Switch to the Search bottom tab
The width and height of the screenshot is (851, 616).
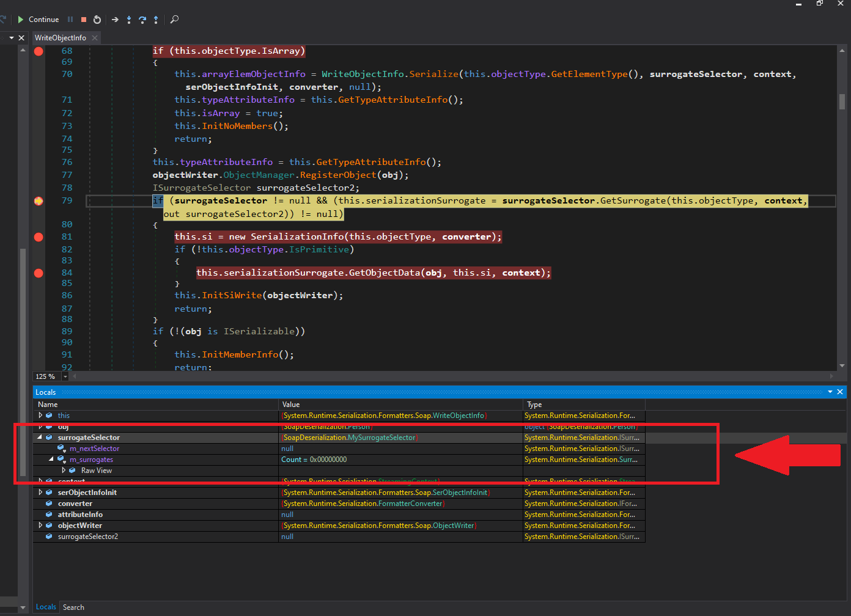point(73,607)
